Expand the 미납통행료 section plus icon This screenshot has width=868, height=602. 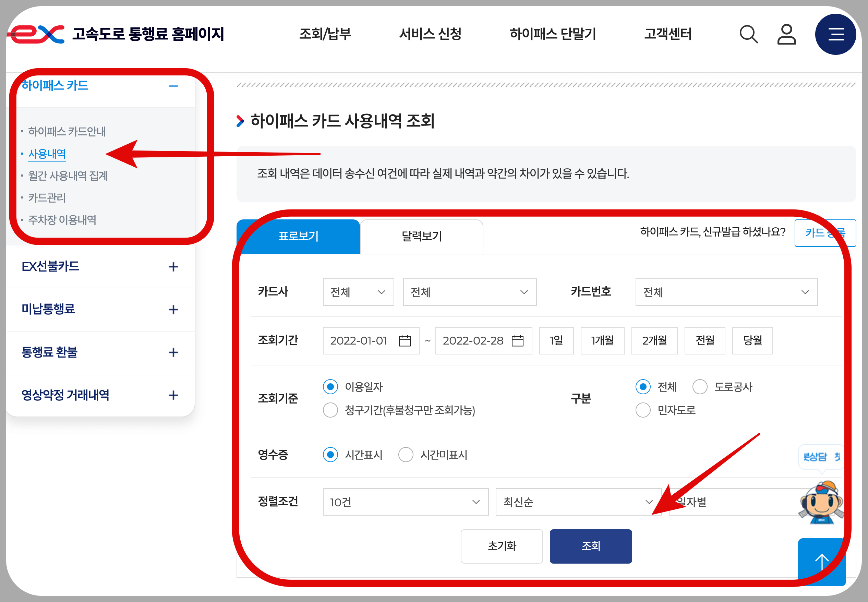[173, 310]
